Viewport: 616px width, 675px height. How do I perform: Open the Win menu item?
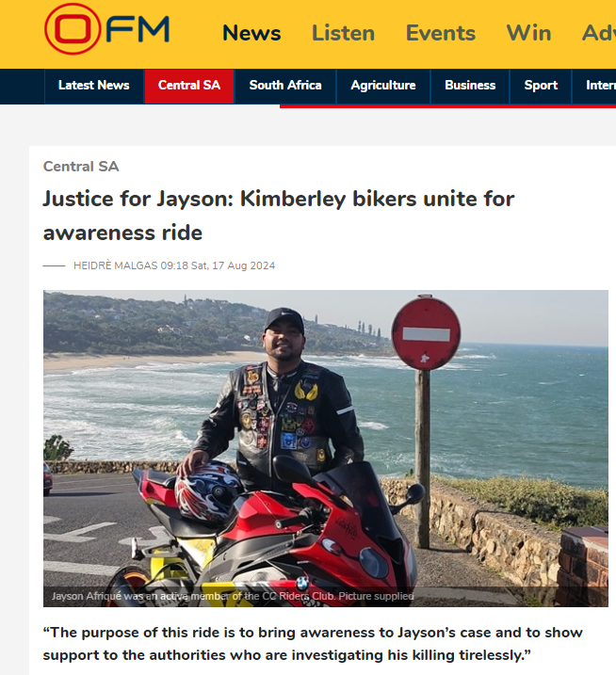click(x=528, y=33)
